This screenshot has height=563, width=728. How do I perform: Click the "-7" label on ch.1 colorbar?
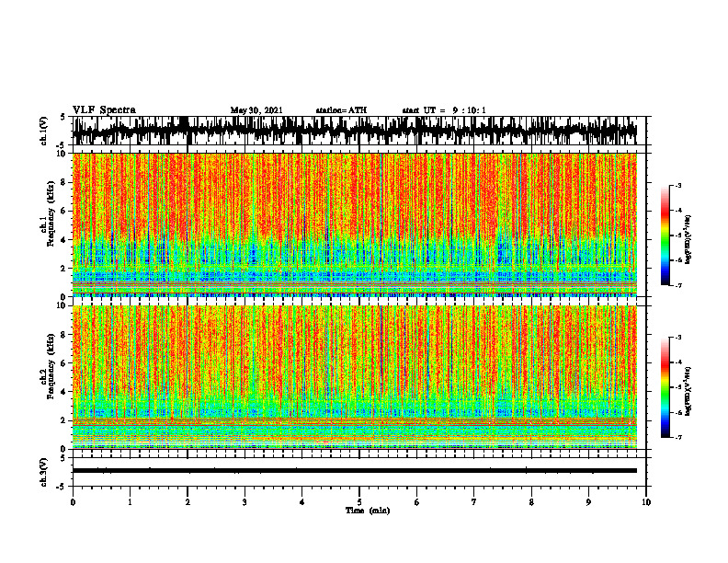tap(678, 285)
